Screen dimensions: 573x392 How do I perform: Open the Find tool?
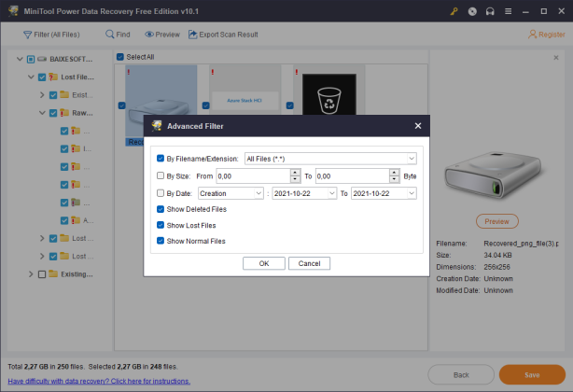coord(118,35)
